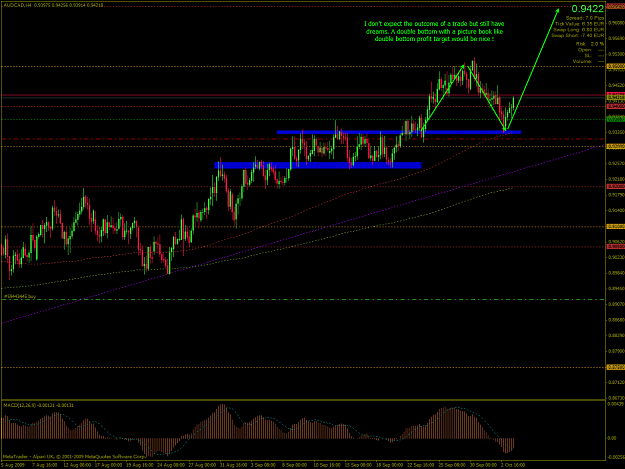The height and width of the screenshot is (469, 625).
Task: Click the 3 Sep 08:00 time label
Action: coord(263,465)
